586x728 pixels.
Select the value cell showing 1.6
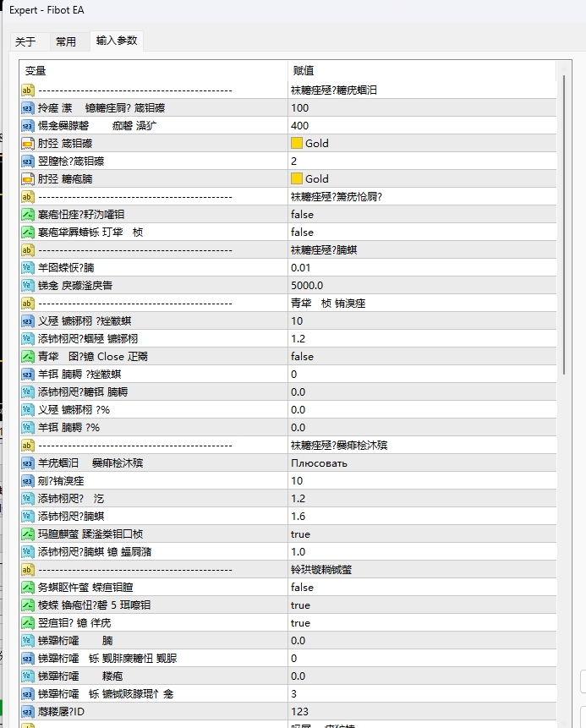(x=422, y=517)
